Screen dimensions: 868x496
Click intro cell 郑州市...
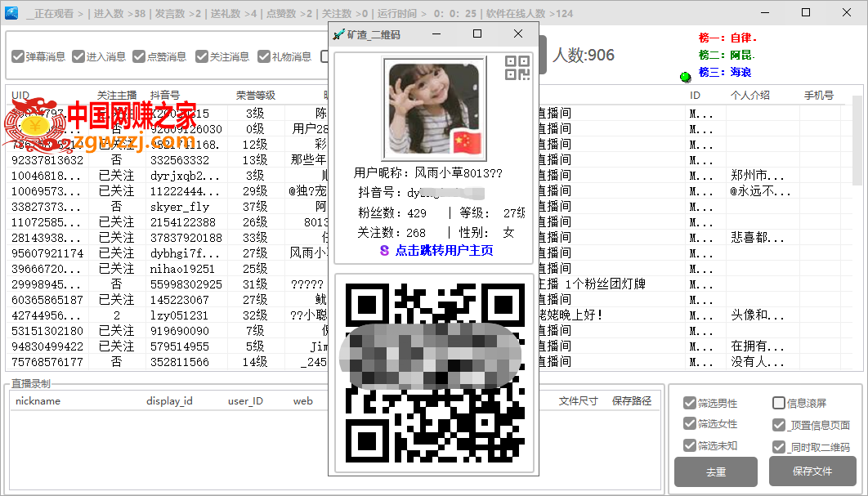(758, 176)
